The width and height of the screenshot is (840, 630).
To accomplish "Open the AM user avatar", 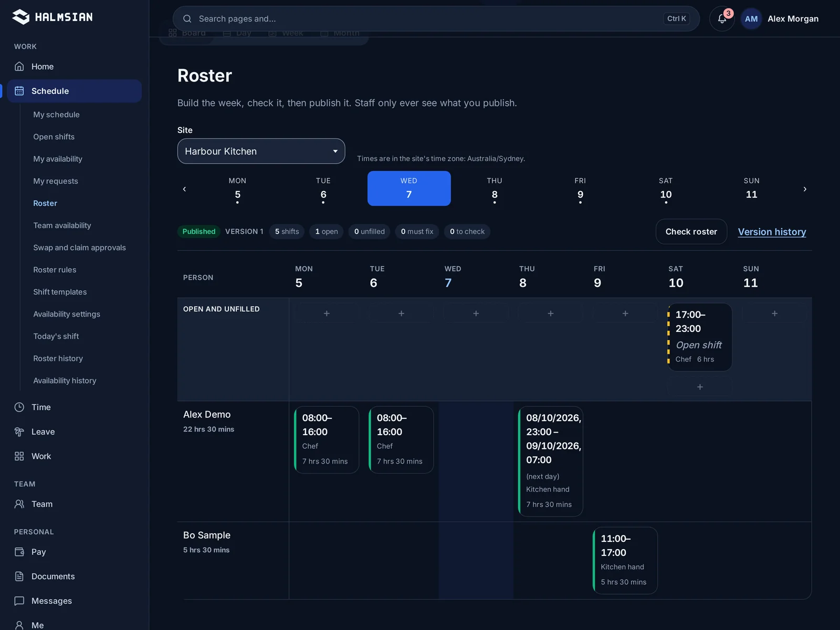I will pyautogui.click(x=751, y=19).
